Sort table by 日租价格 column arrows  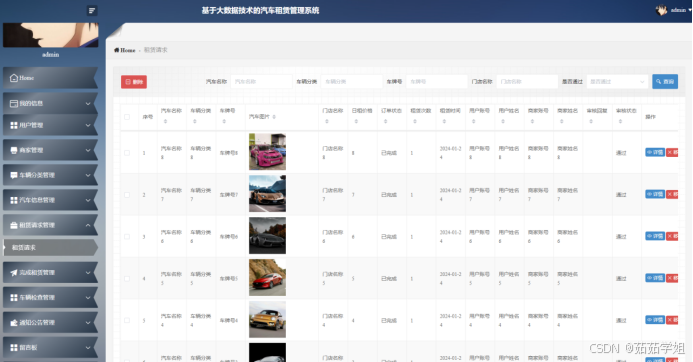(x=356, y=121)
